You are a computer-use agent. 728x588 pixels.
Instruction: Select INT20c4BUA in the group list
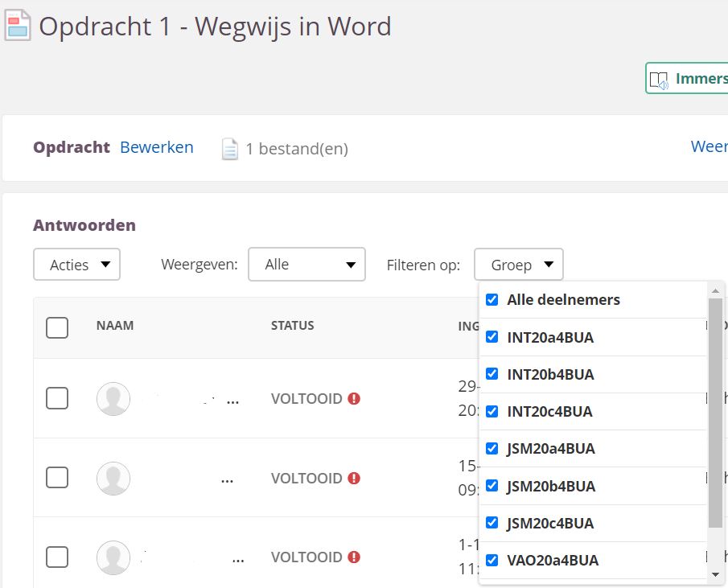549,412
